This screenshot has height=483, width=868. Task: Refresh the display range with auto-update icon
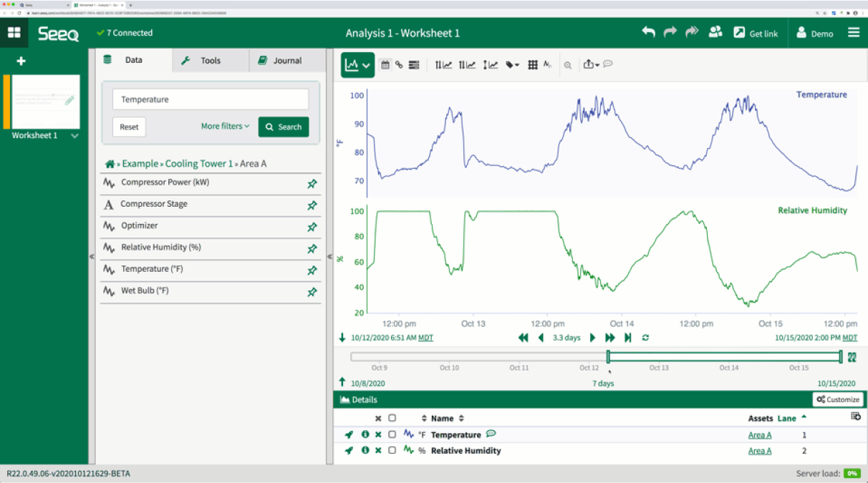(x=645, y=338)
